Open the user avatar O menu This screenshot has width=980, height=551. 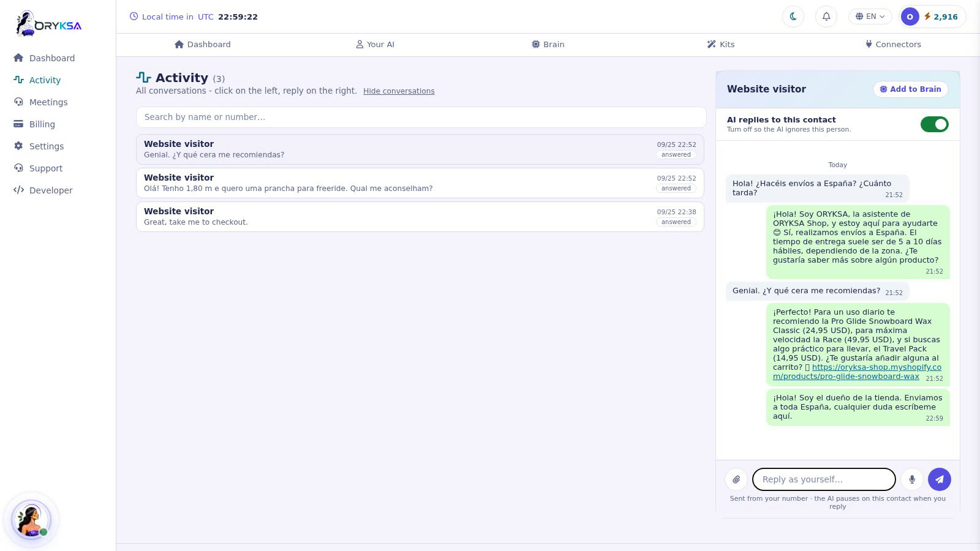tap(910, 17)
